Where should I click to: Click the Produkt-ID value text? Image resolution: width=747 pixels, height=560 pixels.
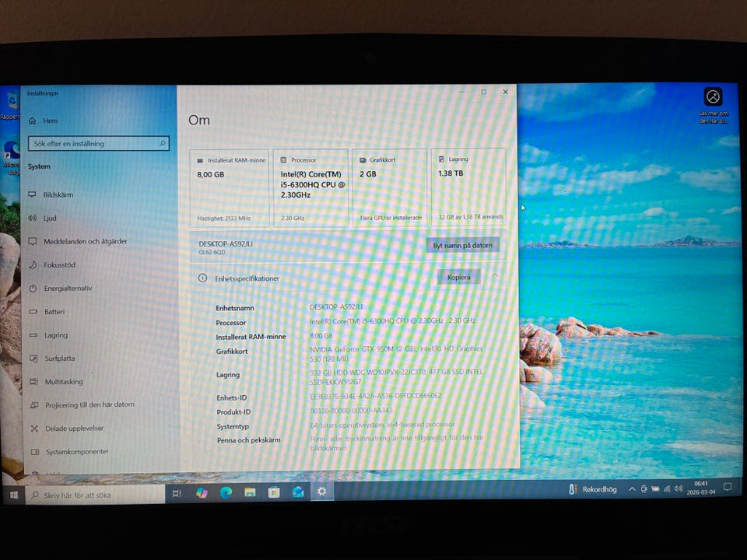(x=351, y=411)
